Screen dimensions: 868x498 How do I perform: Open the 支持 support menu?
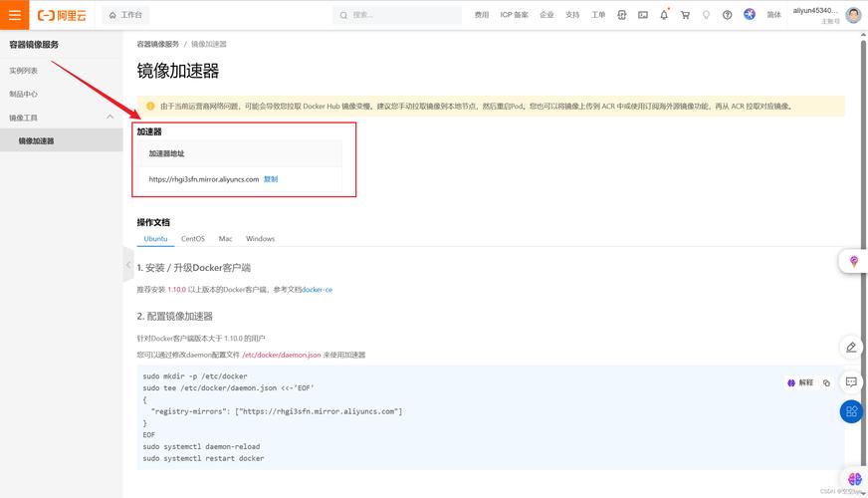click(x=572, y=15)
